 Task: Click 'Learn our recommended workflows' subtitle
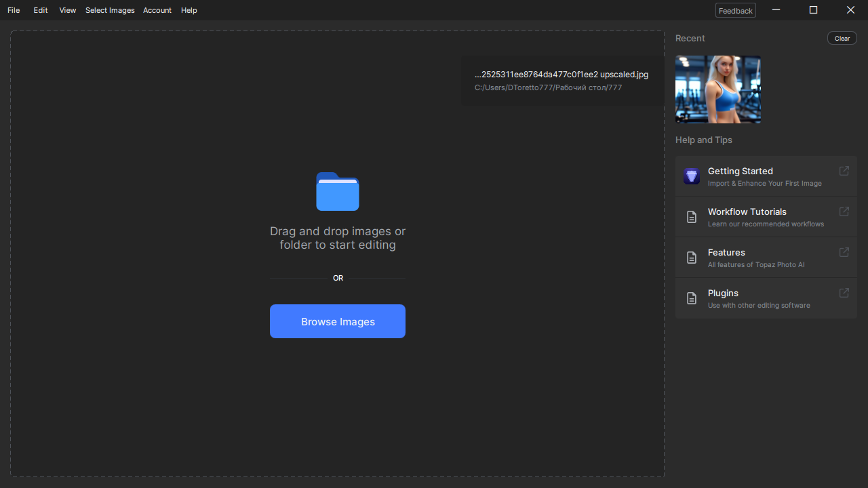click(766, 224)
